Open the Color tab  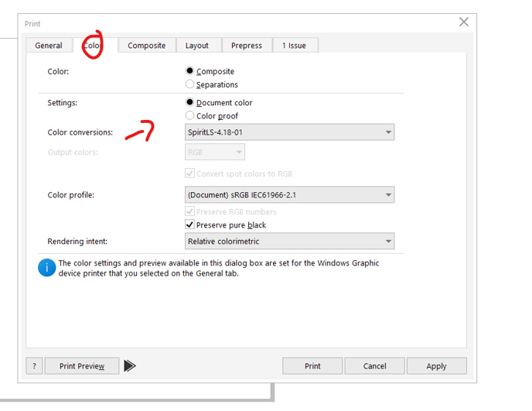95,45
